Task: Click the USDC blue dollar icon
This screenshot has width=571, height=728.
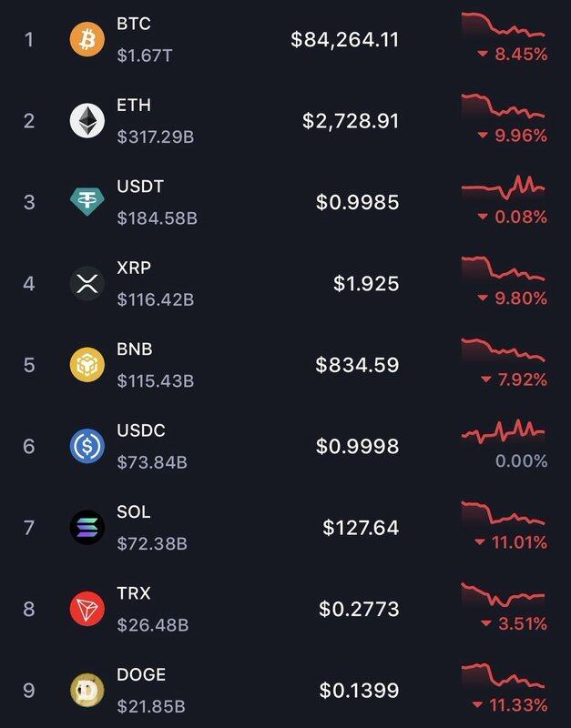Action: 87,446
